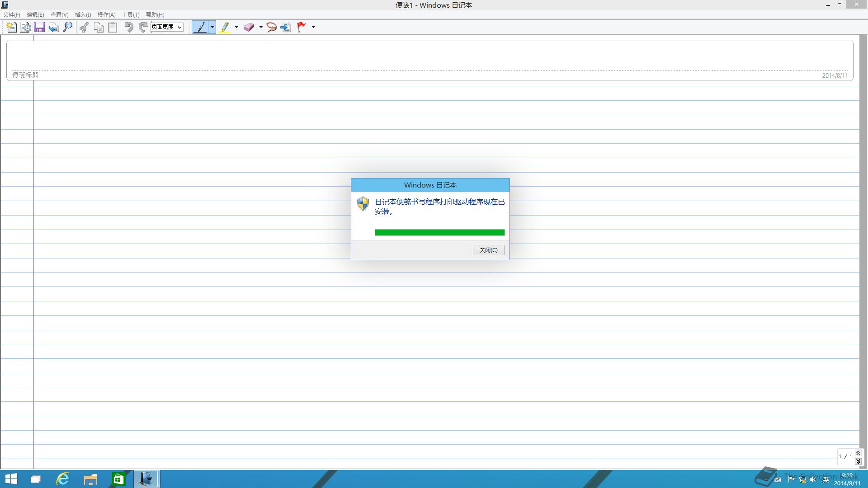The image size is (868, 488).
Task: Undo the last action
Action: pyautogui.click(x=129, y=27)
